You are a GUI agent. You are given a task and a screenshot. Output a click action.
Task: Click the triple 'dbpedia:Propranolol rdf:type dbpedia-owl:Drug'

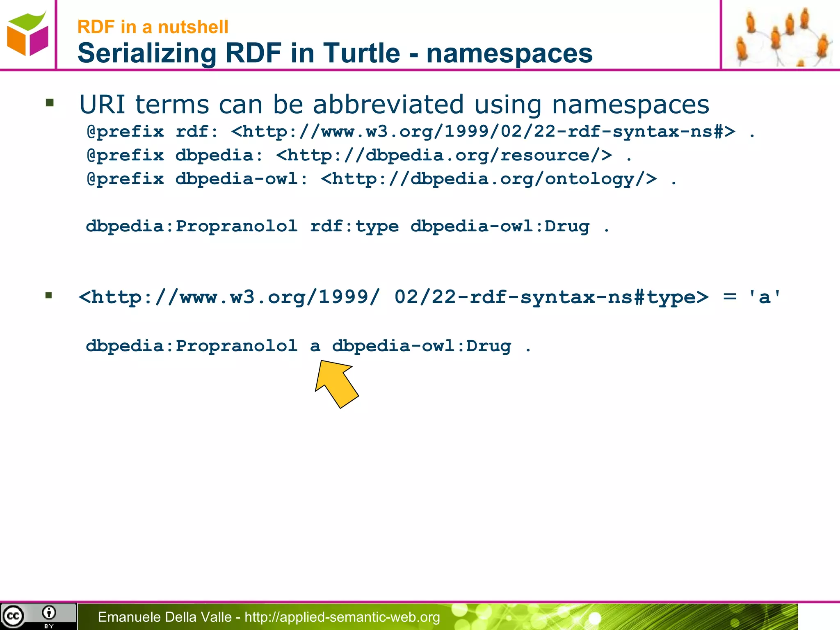[x=348, y=226]
